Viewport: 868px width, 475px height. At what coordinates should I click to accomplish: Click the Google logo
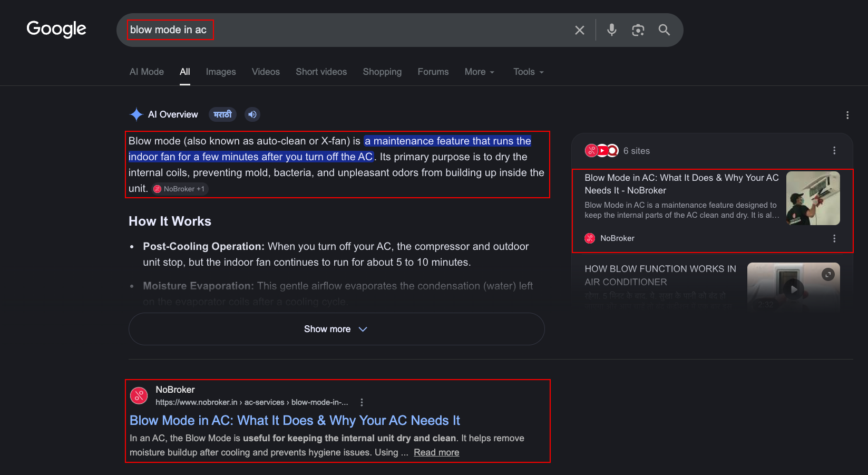point(56,29)
